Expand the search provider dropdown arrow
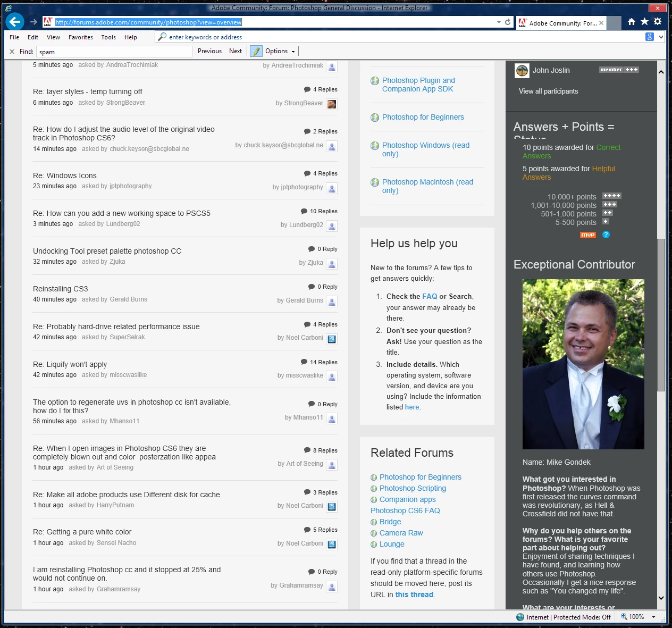 point(661,37)
